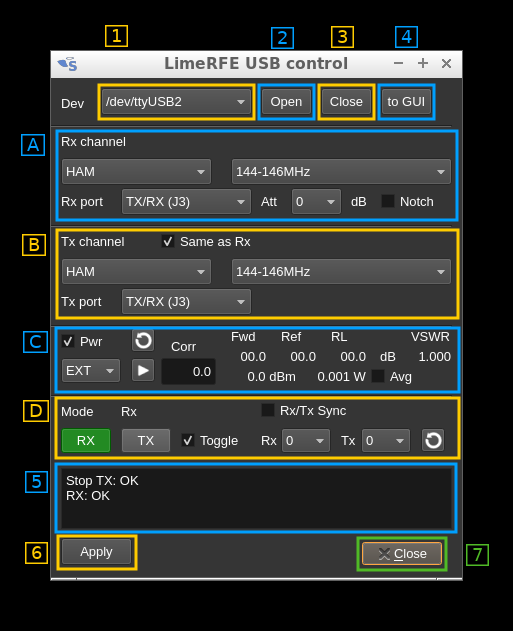Click the to GUI button
Image resolution: width=513 pixels, height=631 pixels.
[406, 102]
